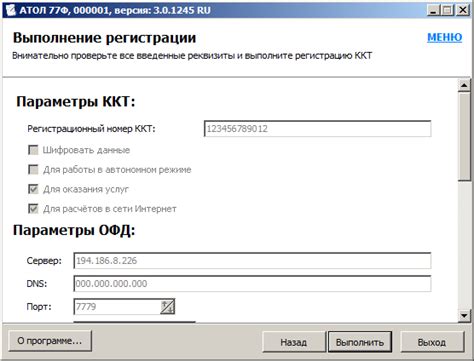The width and height of the screenshot is (474, 361).
Task: Click the Сервер address field
Action: coord(252,261)
